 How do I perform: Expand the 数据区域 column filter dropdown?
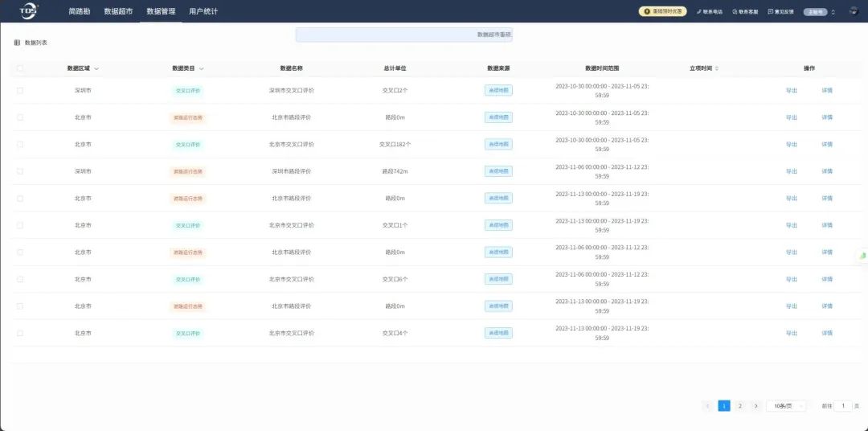click(x=96, y=68)
